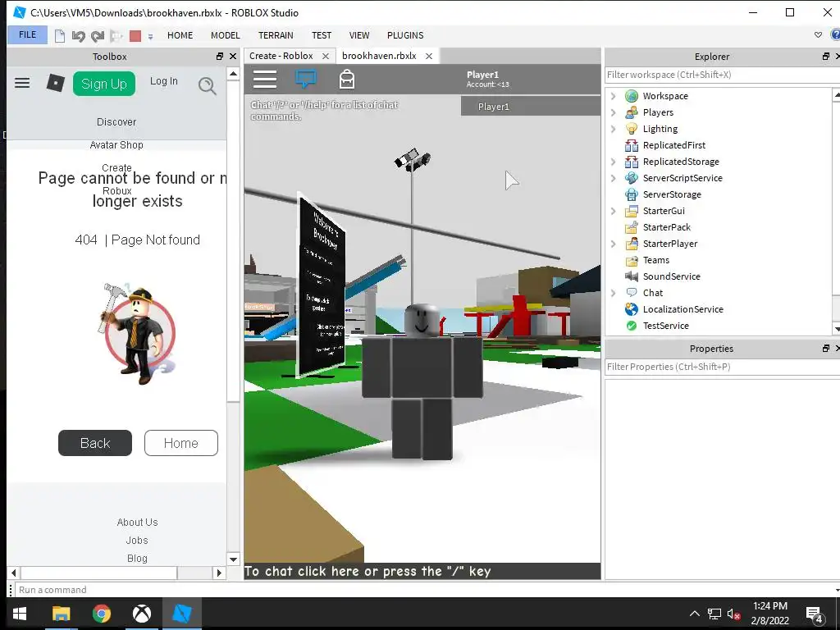The image size is (840, 630).
Task: Open the FILE menu
Action: coord(27,34)
